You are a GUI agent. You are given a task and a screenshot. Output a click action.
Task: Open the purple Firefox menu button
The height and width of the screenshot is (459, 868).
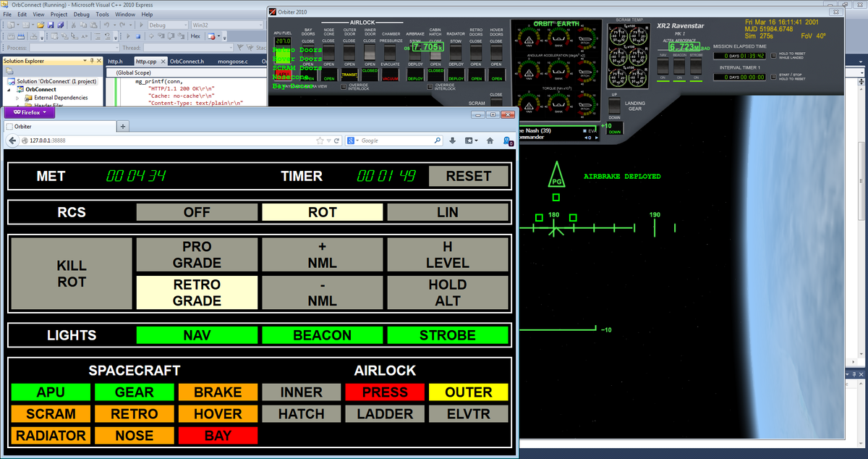[x=29, y=112]
